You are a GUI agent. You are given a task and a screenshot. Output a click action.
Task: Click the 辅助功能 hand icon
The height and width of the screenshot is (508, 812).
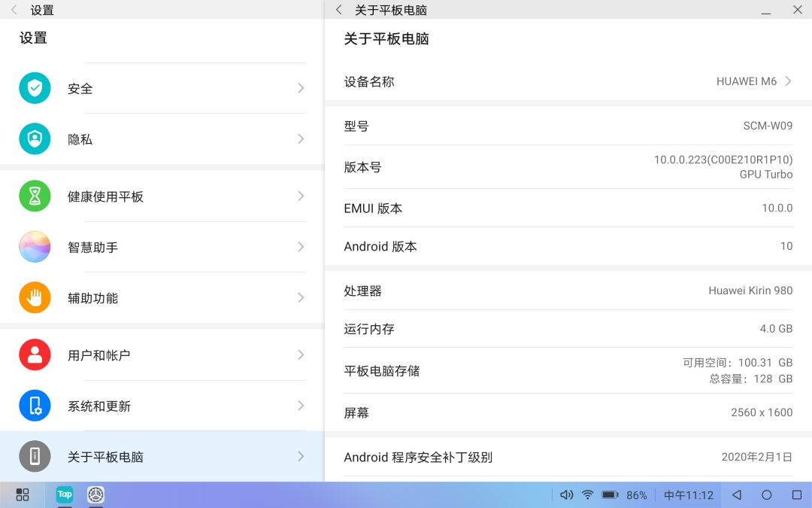35,297
